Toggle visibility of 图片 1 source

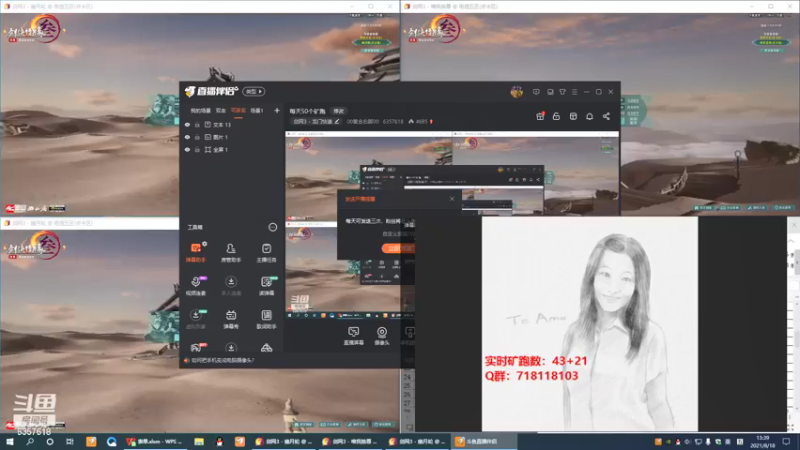tap(187, 137)
